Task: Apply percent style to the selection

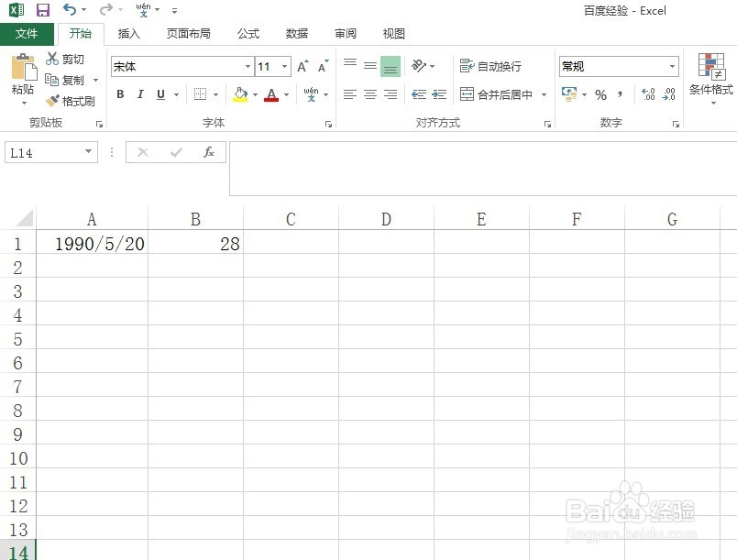Action: (601, 94)
